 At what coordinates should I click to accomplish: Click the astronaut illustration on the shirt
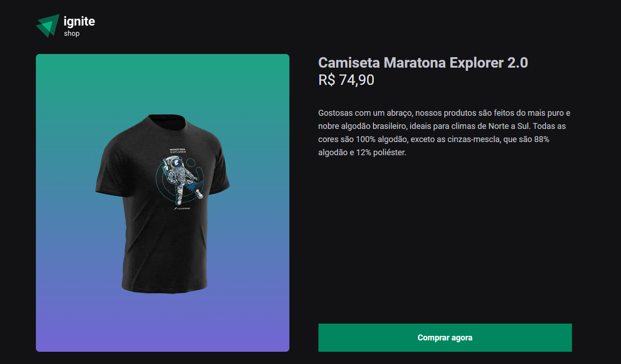coord(182,179)
